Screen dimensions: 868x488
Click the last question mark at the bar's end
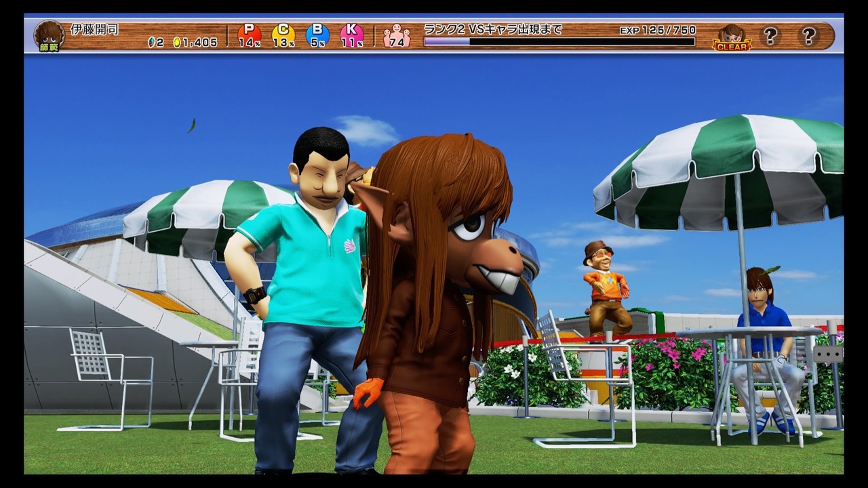pyautogui.click(x=808, y=36)
